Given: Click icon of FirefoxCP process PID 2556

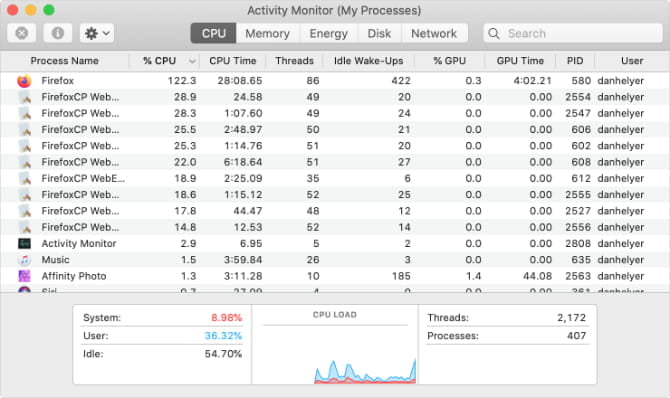Looking at the screenshot, I should (x=25, y=227).
